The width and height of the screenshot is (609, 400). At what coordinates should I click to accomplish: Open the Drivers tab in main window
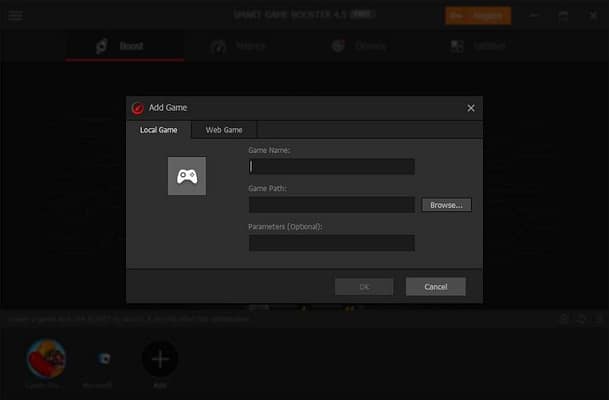point(359,46)
